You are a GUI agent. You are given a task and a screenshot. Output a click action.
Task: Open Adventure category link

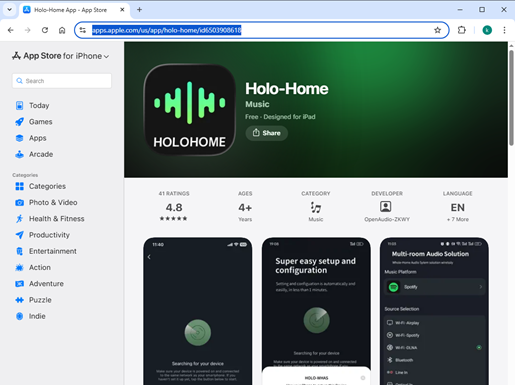[46, 284]
